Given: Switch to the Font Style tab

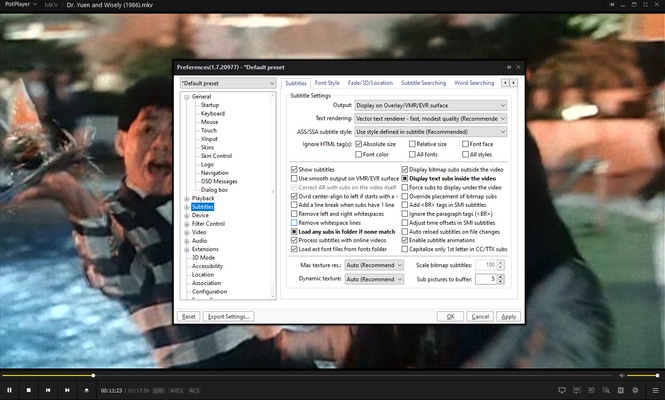Looking at the screenshot, I should (x=327, y=83).
